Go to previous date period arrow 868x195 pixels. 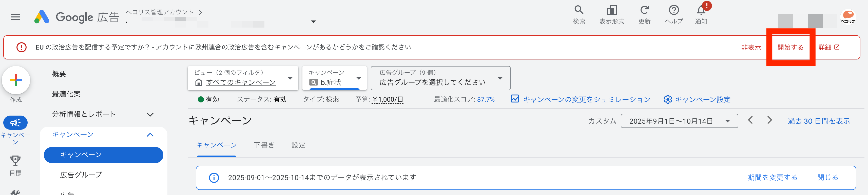click(x=750, y=120)
